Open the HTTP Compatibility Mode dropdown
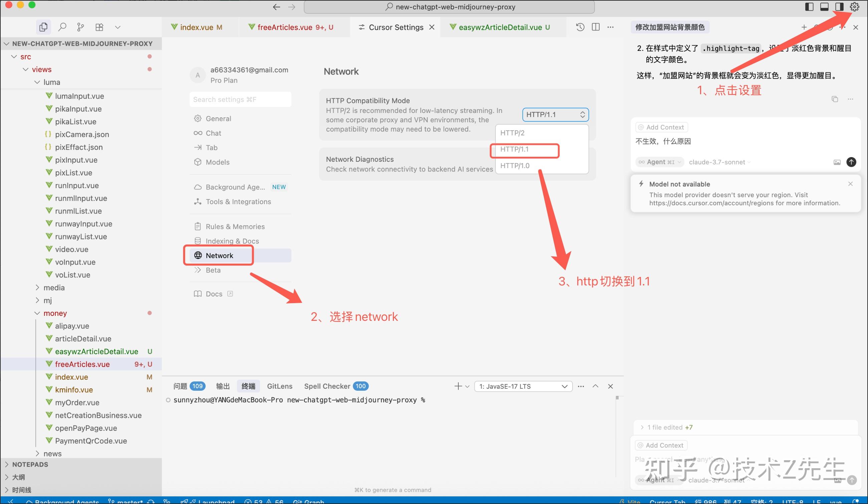 [555, 114]
